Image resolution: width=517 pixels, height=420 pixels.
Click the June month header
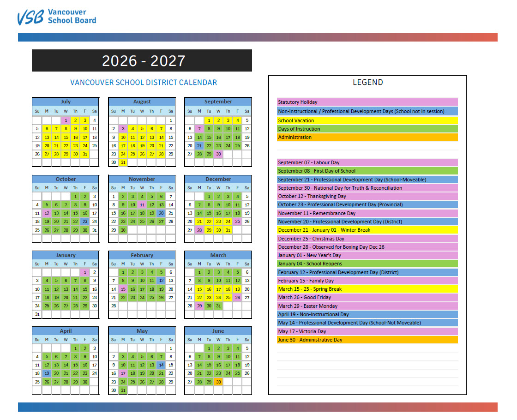coord(218,331)
